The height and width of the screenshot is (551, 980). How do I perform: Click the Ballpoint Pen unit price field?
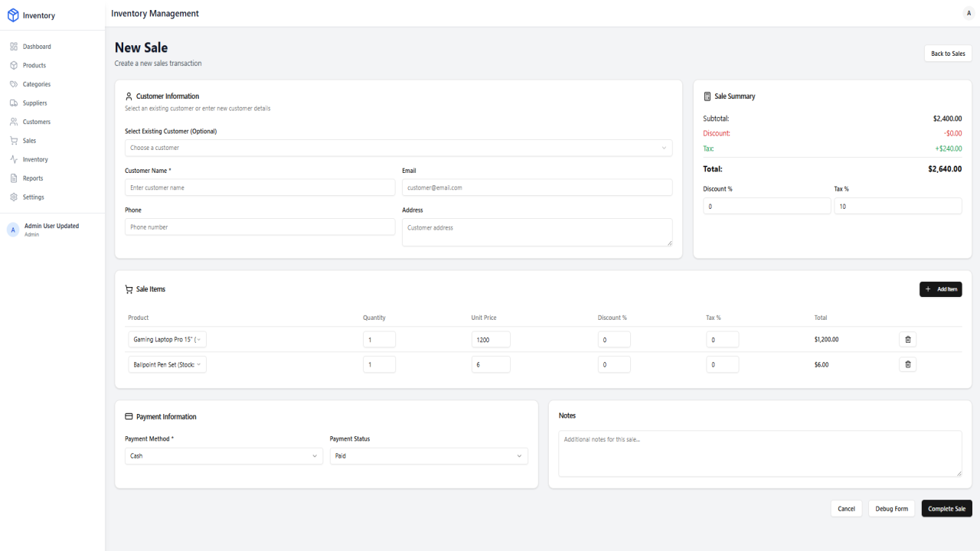point(491,364)
